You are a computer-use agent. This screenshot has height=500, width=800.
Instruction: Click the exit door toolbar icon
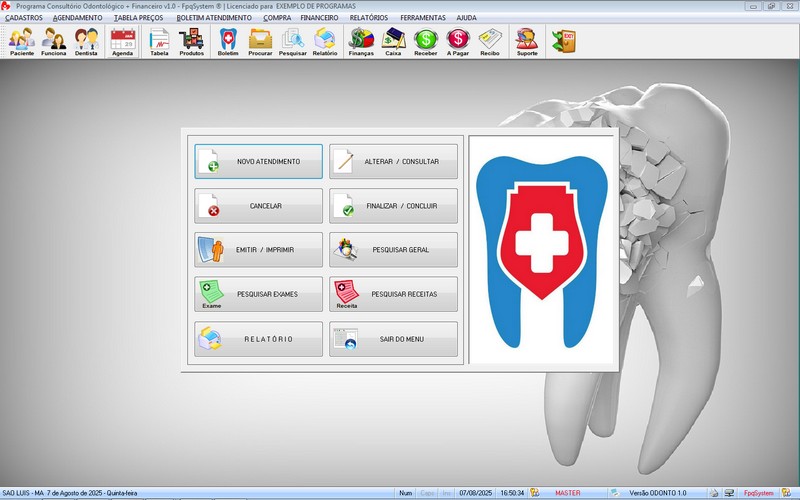563,42
